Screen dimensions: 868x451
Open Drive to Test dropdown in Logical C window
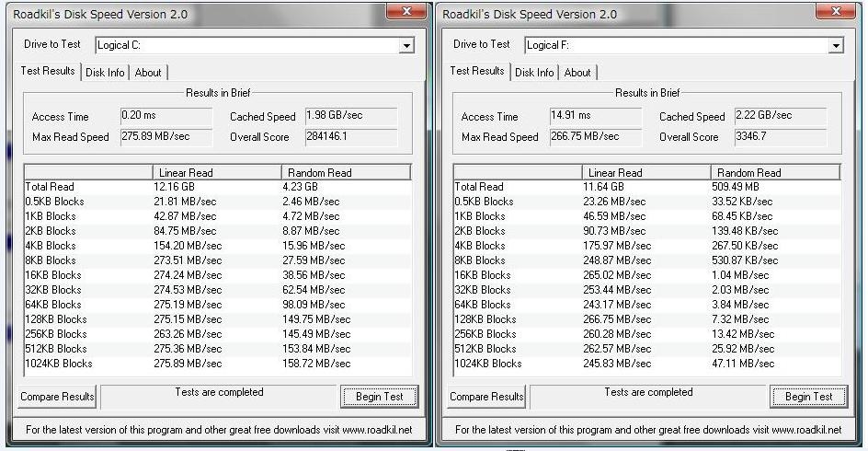click(x=406, y=45)
